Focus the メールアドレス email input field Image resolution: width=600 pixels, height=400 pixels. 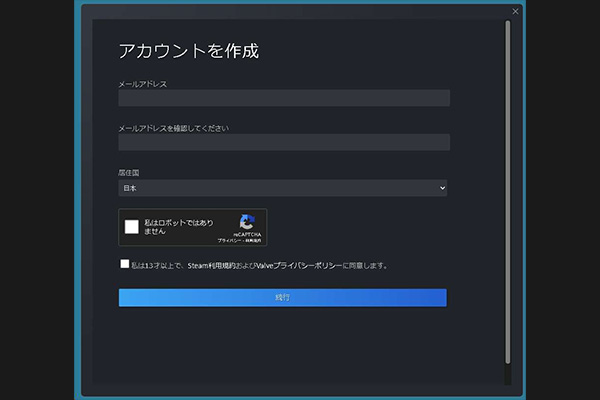tap(283, 98)
